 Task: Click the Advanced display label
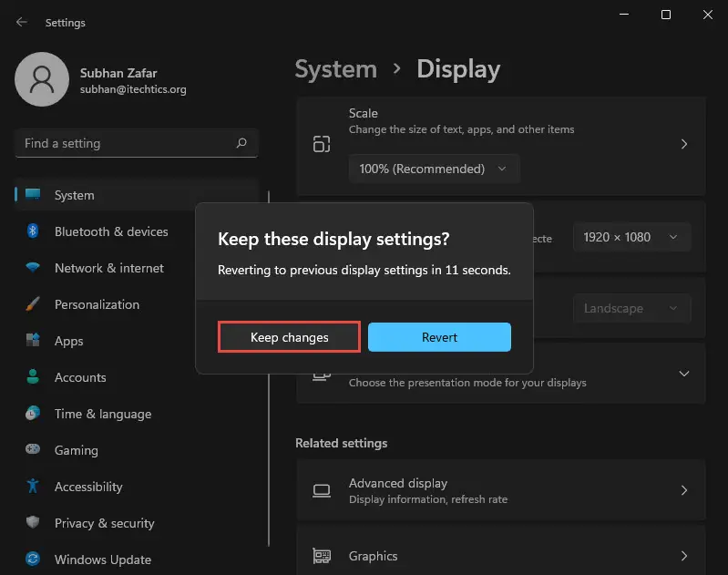coord(398,483)
